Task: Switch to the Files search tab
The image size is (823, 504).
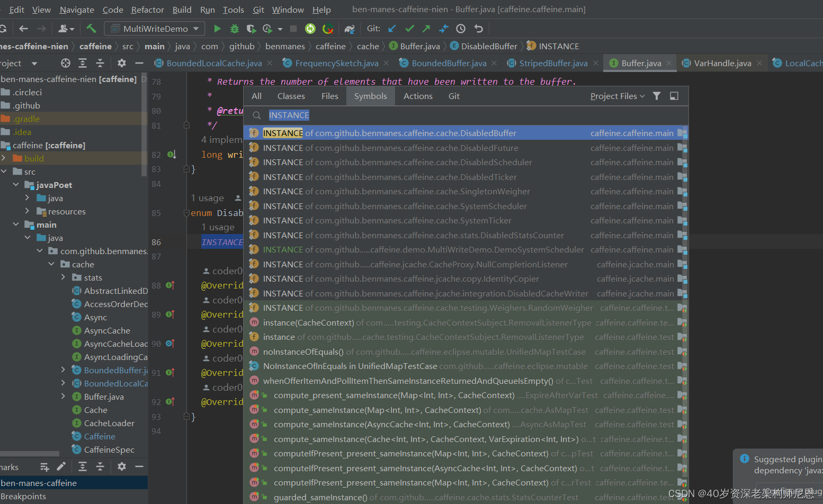Action: (329, 96)
